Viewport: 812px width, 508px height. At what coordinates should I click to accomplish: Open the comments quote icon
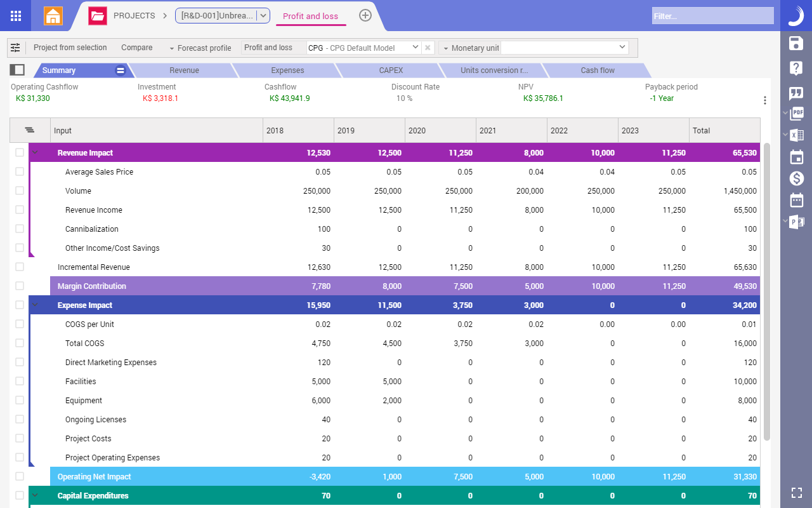tap(796, 93)
